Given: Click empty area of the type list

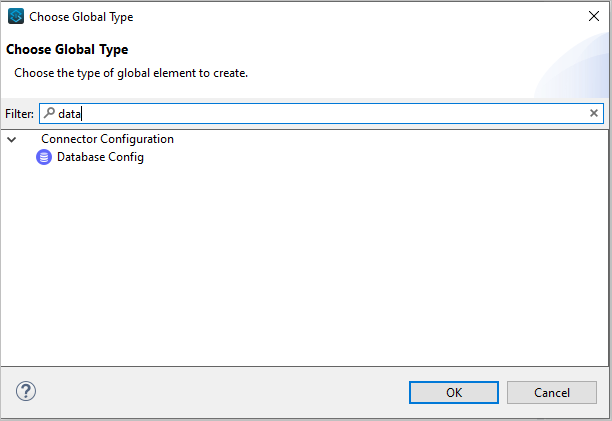Looking at the screenshot, I should click(x=304, y=265).
